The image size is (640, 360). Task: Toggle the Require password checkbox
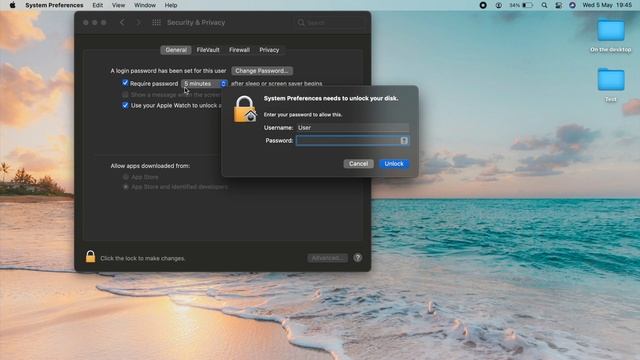point(125,83)
